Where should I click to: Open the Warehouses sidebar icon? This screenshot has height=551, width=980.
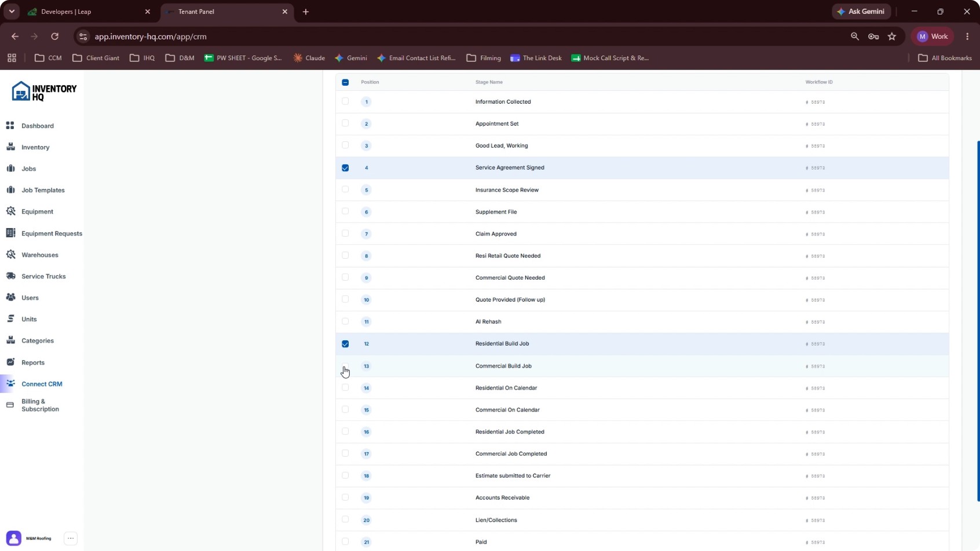coord(10,255)
